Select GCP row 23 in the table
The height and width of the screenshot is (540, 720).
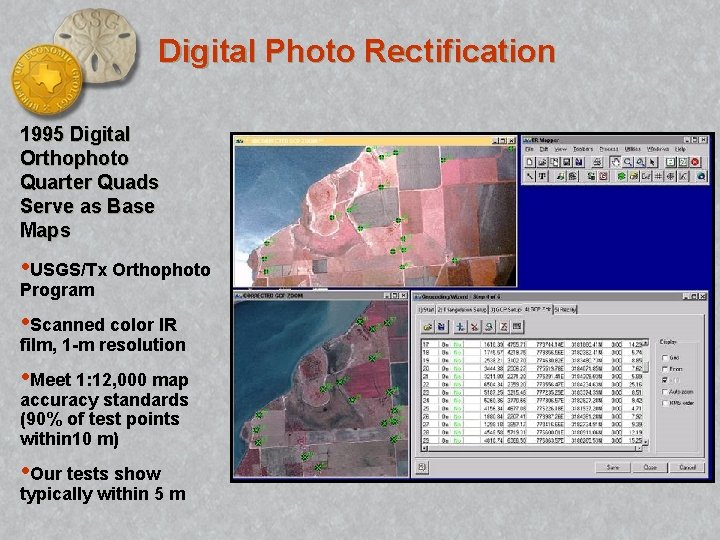point(532,392)
